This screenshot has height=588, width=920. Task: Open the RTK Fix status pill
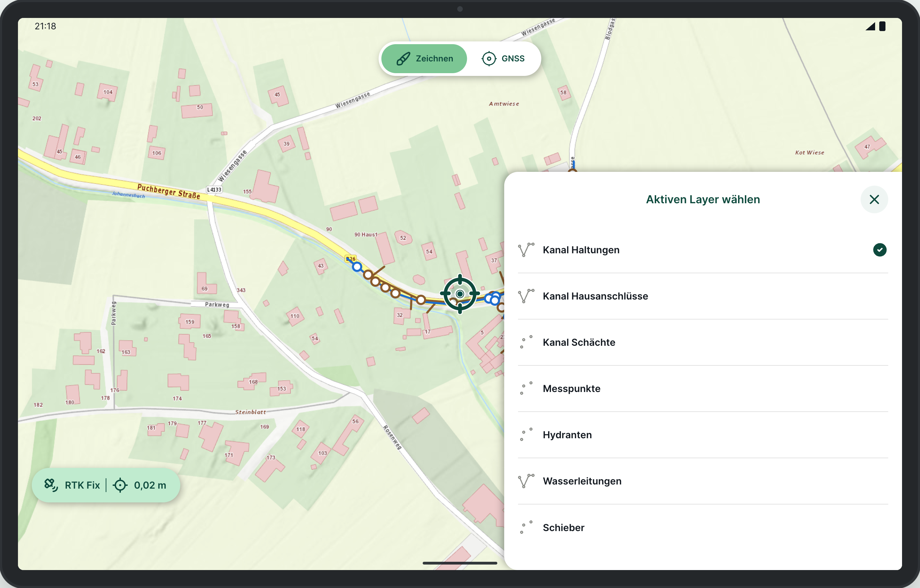tap(106, 485)
